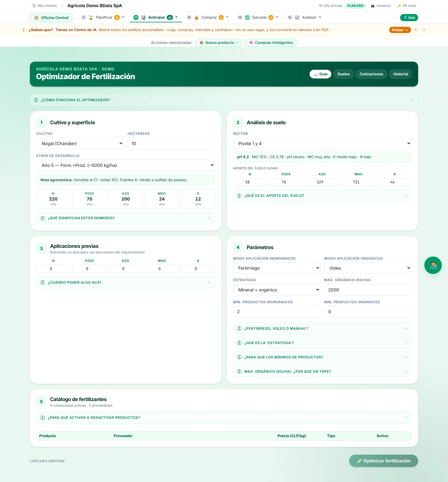Open Suelos from optimizer header
This screenshot has height=482, width=448.
pyautogui.click(x=343, y=74)
